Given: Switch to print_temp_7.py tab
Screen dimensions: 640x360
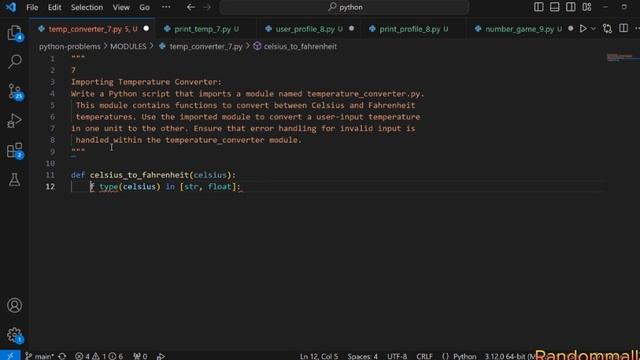Looking at the screenshot, I should [207, 29].
